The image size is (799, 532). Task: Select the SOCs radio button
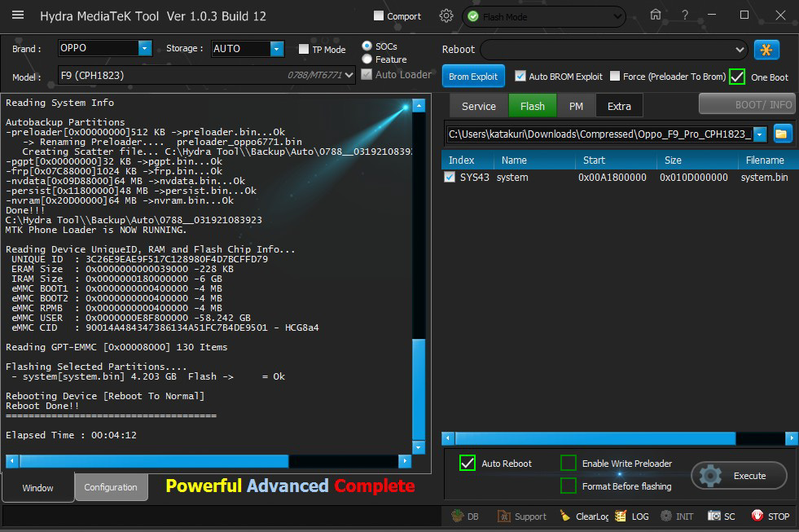[367, 46]
